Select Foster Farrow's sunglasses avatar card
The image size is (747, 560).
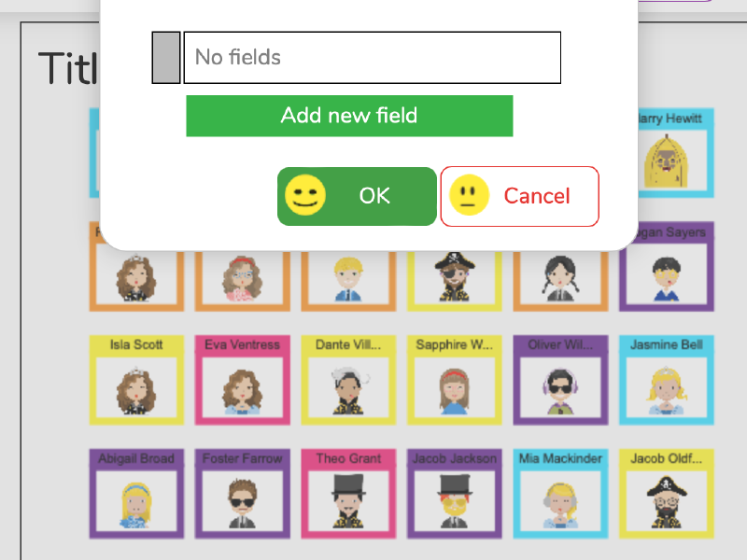pos(243,494)
